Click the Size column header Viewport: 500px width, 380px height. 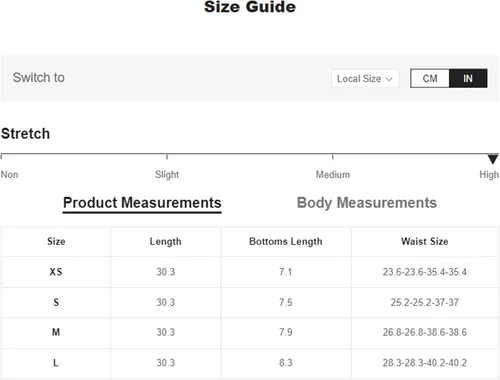(56, 241)
